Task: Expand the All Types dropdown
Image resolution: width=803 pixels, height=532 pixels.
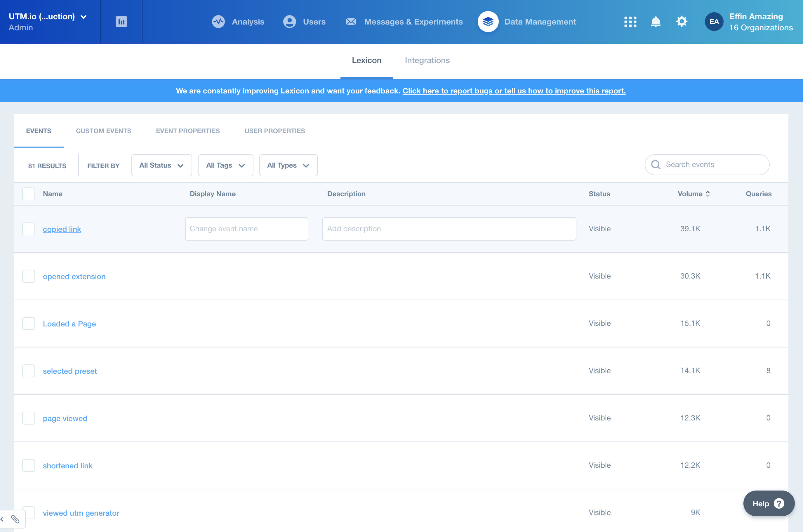Action: (x=288, y=165)
